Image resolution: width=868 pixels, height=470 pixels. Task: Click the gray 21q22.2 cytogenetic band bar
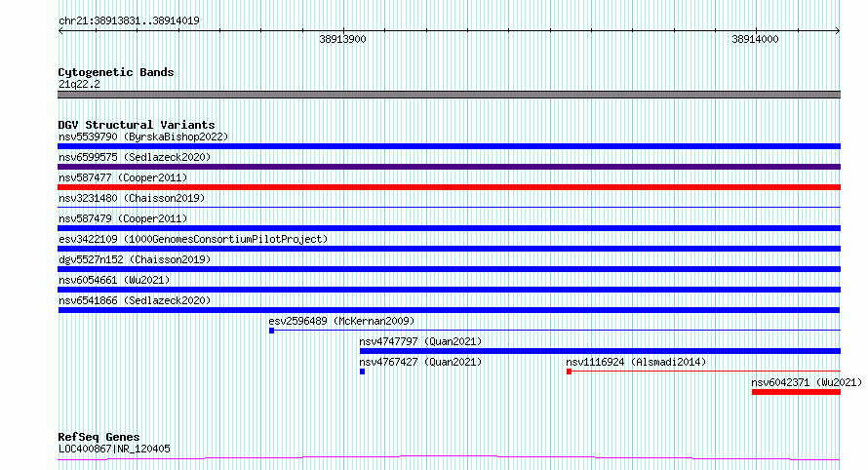tap(449, 95)
